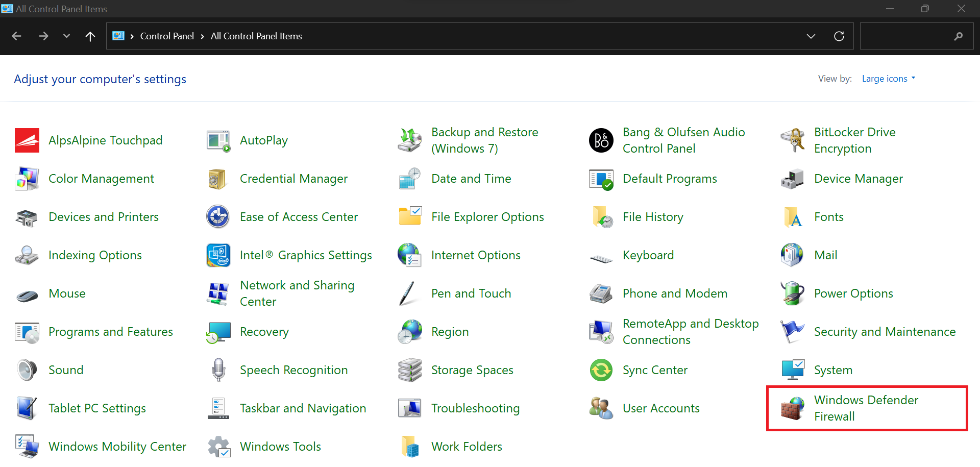Screen dimensions: 980x467
Task: Open the Ease of Access Center icon
Action: (218, 217)
